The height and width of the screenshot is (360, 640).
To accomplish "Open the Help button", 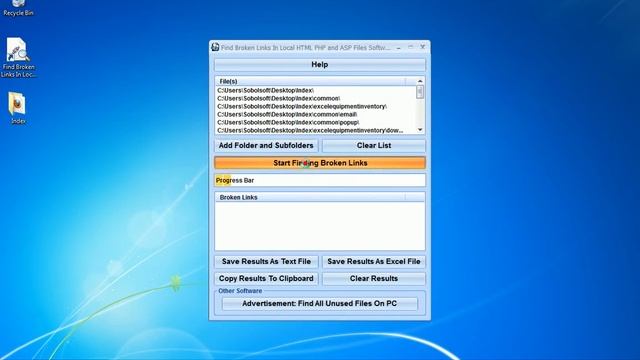I will click(320, 64).
